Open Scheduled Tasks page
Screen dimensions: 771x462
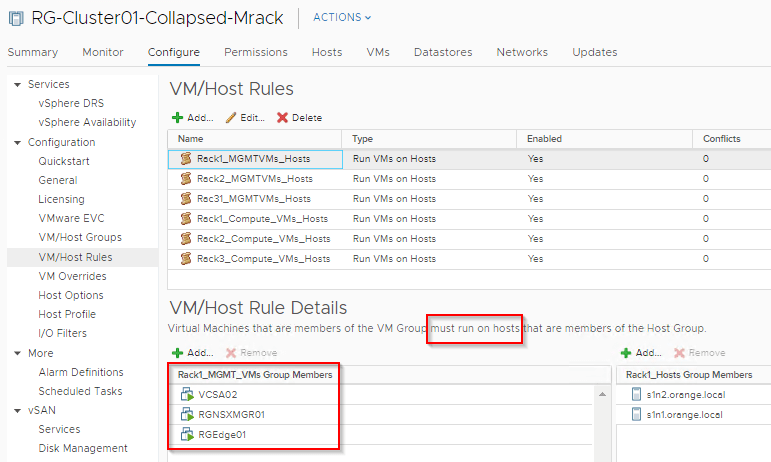point(80,391)
